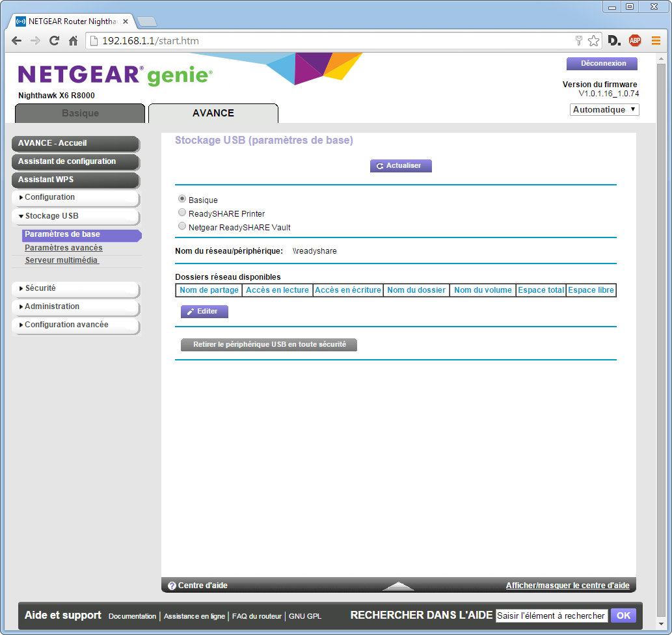Expand the Sécurité sidebar section
Image resolution: width=672 pixels, height=635 pixels.
pos(75,288)
